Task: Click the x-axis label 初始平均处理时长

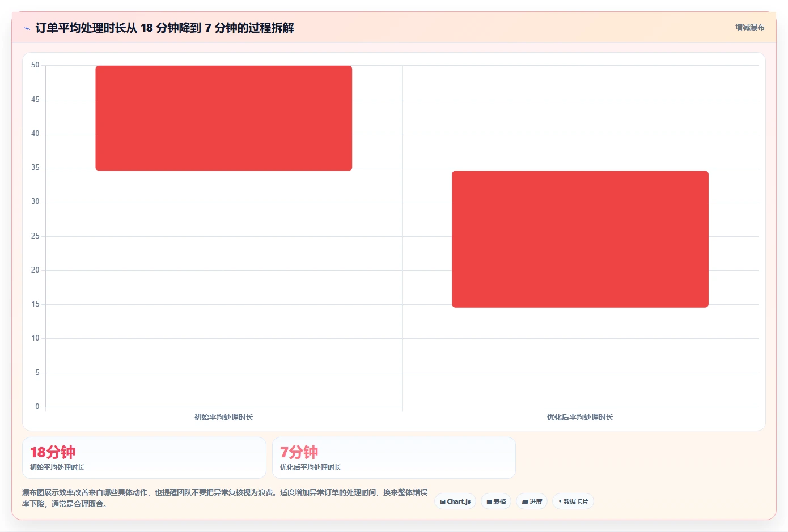Action: click(224, 417)
